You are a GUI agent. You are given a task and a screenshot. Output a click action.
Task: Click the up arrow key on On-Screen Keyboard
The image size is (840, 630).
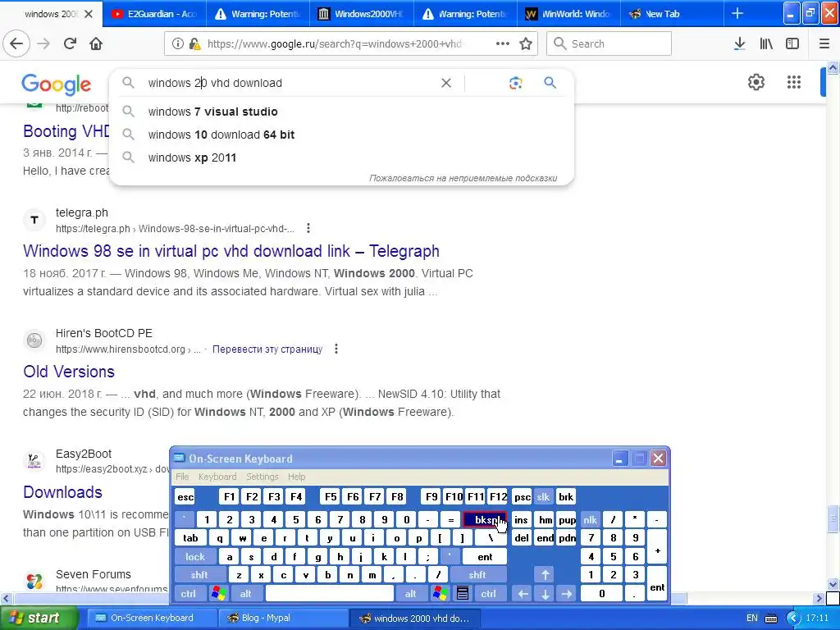click(x=545, y=575)
